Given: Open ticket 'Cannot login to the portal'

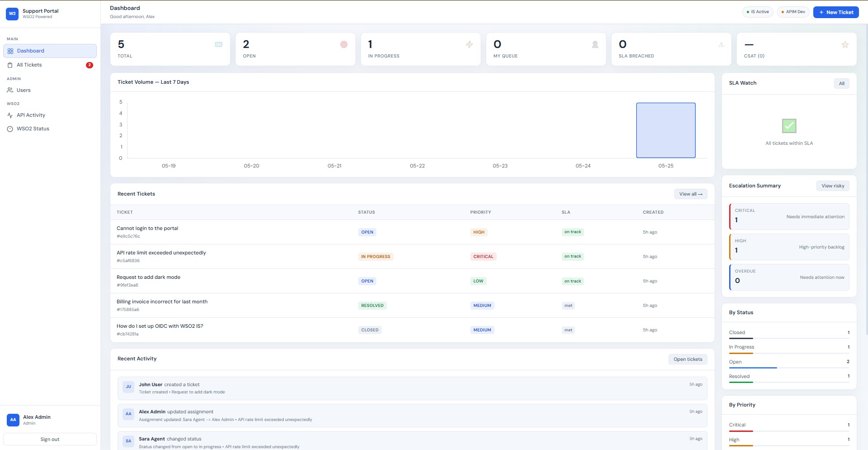Looking at the screenshot, I should [147, 229].
